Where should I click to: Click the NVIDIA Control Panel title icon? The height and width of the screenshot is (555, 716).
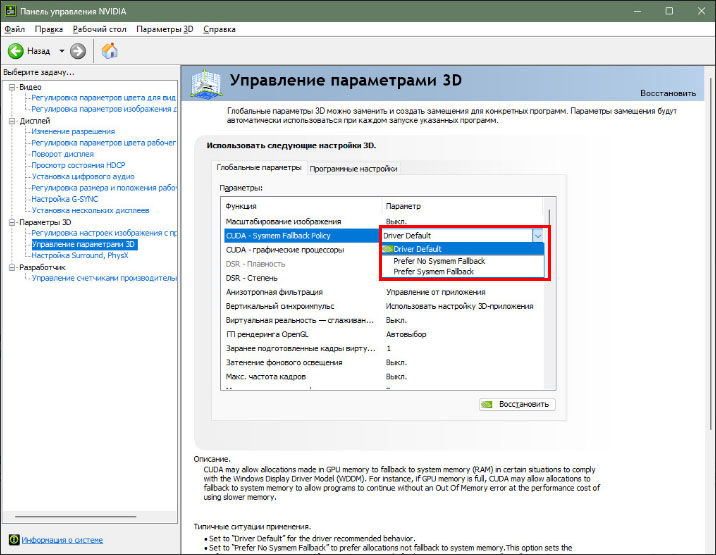point(10,11)
